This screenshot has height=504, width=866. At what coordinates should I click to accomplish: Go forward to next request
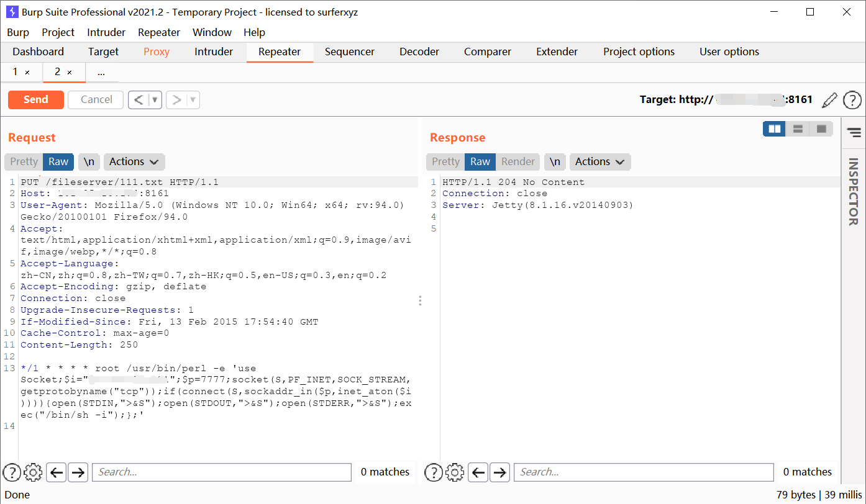[176, 100]
